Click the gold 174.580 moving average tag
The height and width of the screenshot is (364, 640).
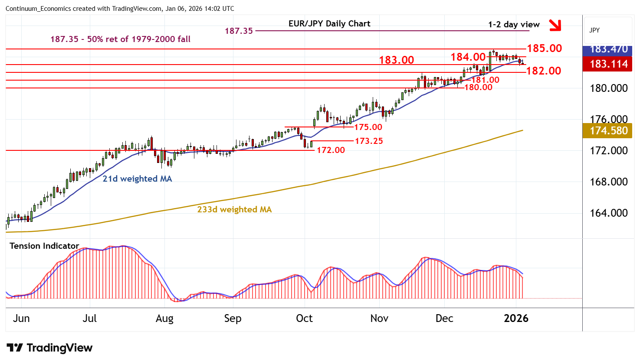(608, 130)
